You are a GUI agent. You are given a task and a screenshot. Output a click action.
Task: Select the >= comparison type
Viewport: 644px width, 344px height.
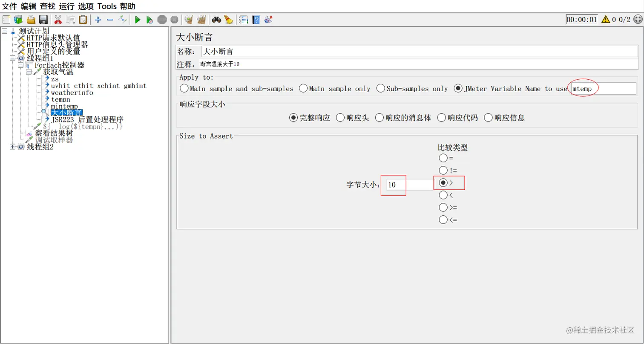click(x=443, y=208)
